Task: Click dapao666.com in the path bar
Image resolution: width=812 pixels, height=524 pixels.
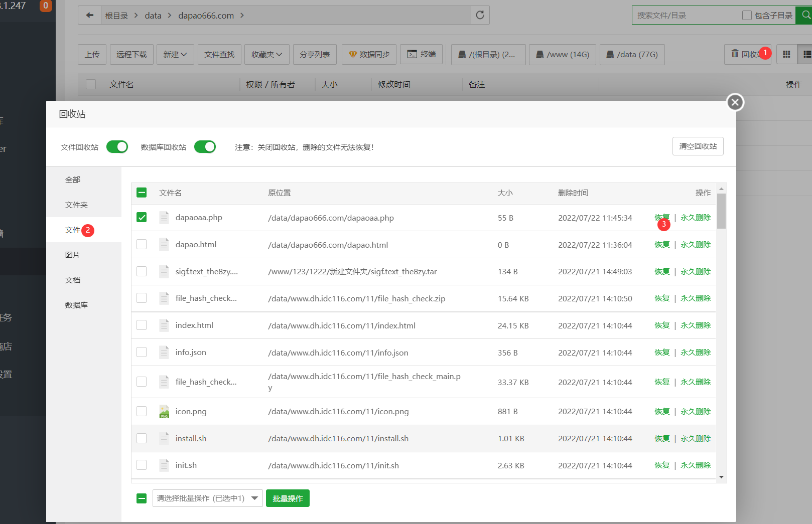Action: click(x=206, y=16)
